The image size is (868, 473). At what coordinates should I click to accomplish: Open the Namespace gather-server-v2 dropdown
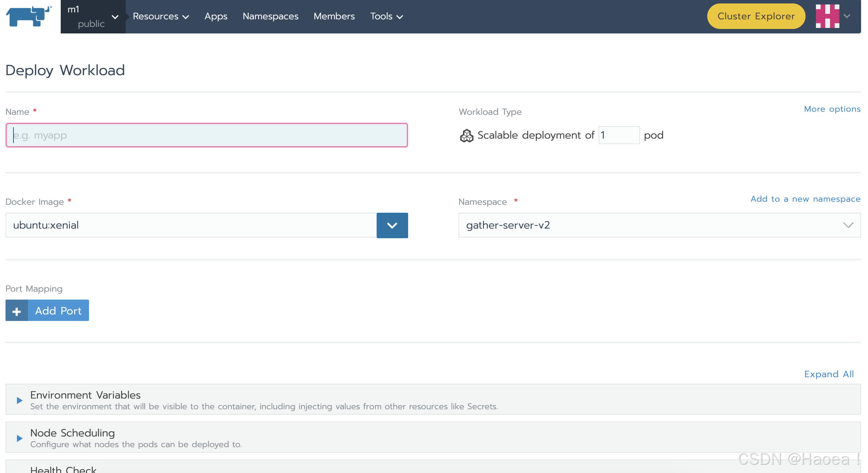point(659,225)
